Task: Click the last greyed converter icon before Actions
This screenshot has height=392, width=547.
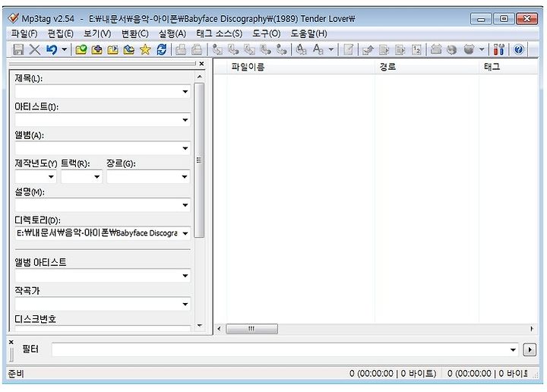Action: point(282,49)
